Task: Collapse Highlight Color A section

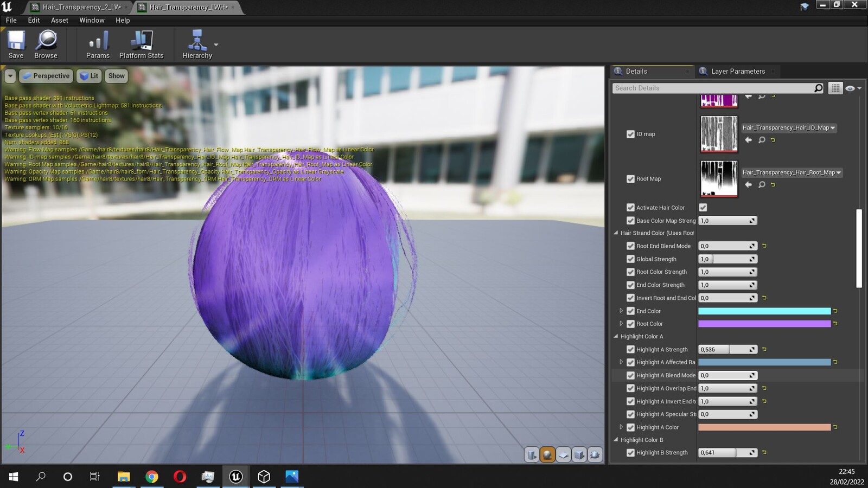Action: point(616,336)
